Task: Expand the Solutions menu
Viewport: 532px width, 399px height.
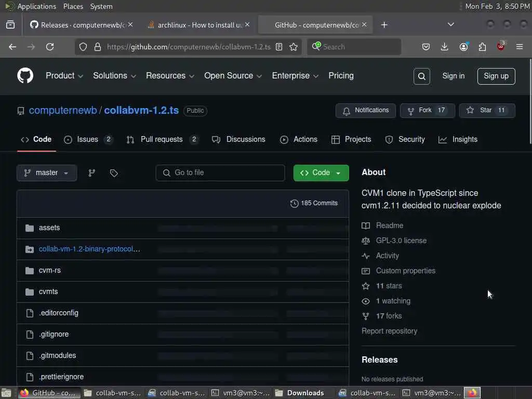Action: tap(114, 76)
